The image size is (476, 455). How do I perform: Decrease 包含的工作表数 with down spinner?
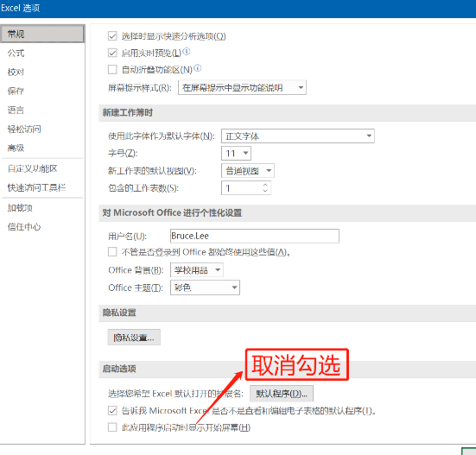click(x=265, y=191)
